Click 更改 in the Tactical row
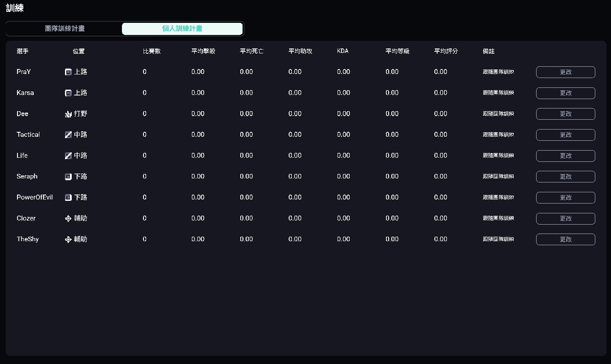 coord(565,135)
